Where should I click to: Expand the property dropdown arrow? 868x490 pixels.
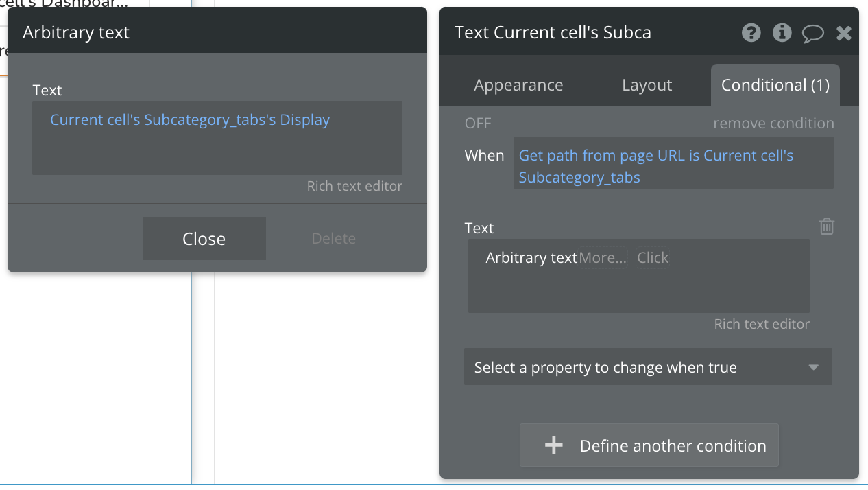click(x=814, y=367)
